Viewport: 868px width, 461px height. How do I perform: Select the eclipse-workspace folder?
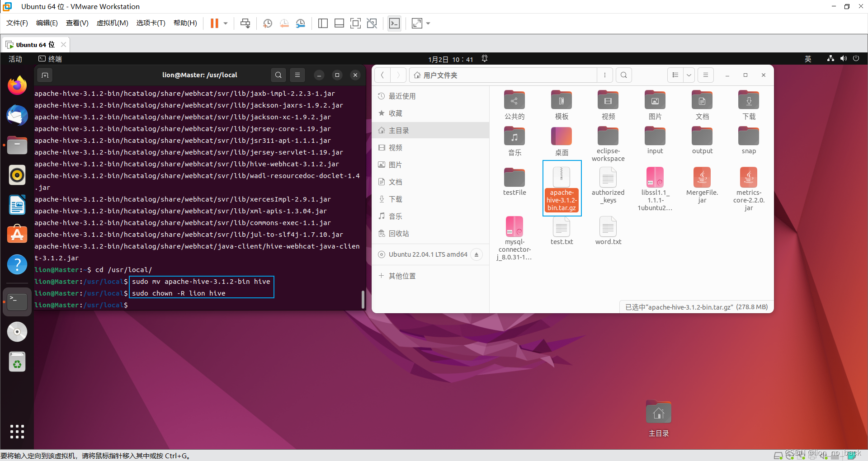tap(608, 144)
